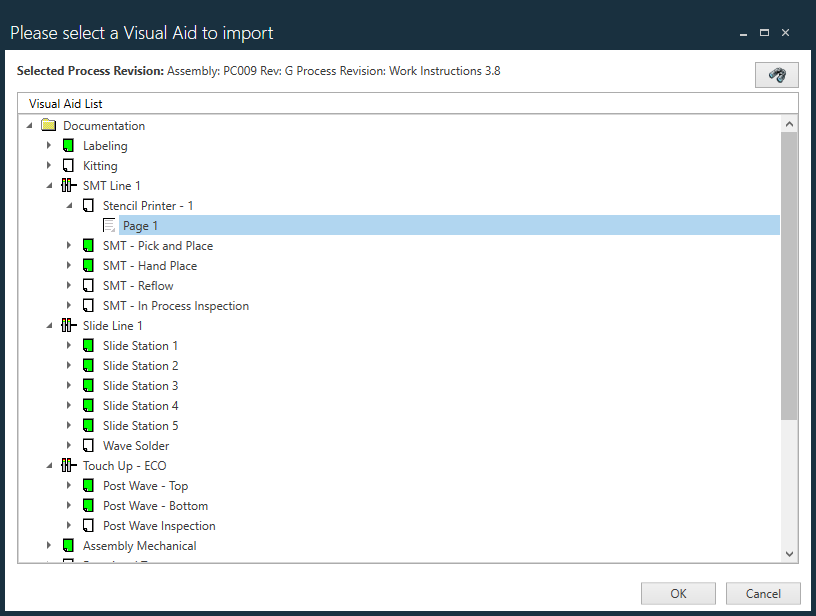
Task: Click the white document icon next to Wave Solder
Action: [87, 445]
